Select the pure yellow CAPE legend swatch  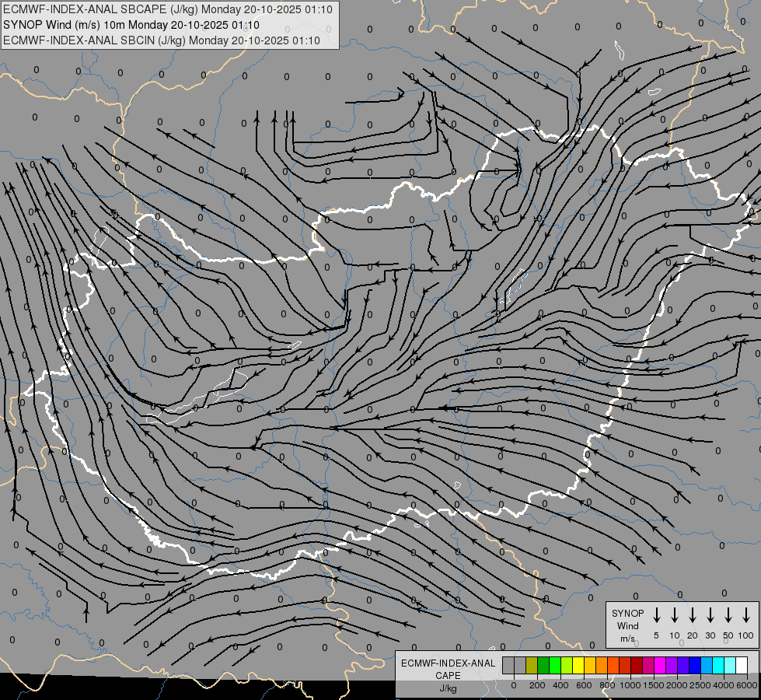click(578, 665)
